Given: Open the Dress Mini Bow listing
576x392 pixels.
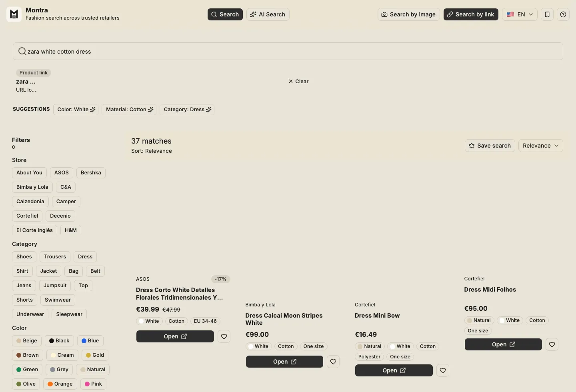Looking at the screenshot, I should click(394, 370).
